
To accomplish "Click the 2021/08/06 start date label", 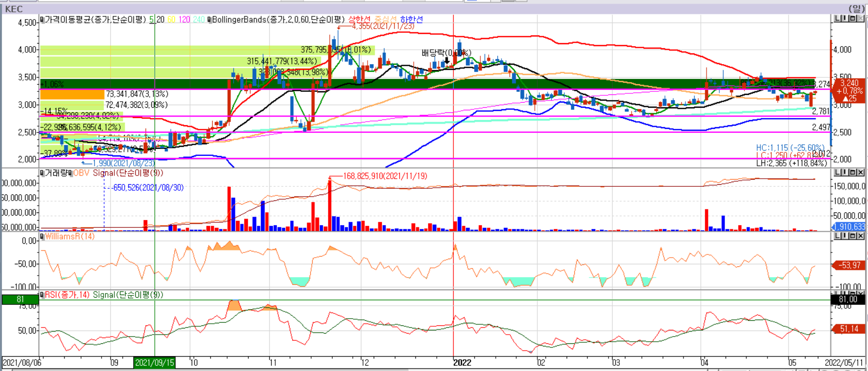I will point(22,363).
